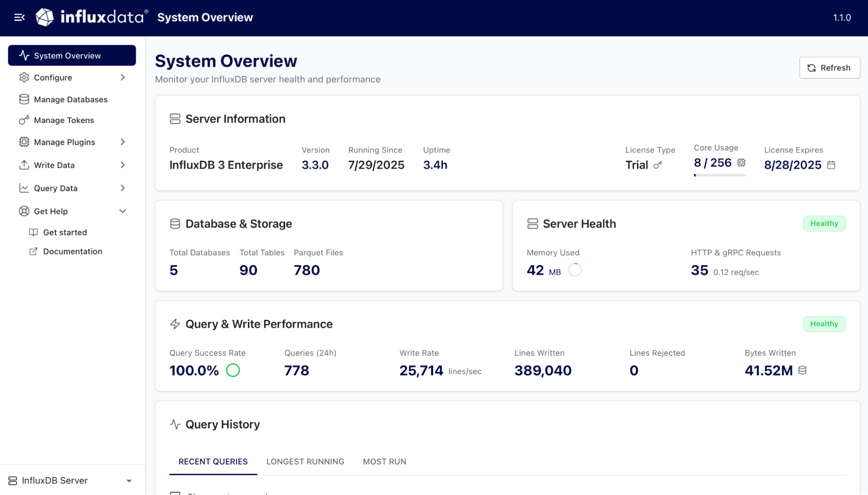Screen dimensions: 868x495
Task: Click the Server Health section icon
Action: click(532, 224)
